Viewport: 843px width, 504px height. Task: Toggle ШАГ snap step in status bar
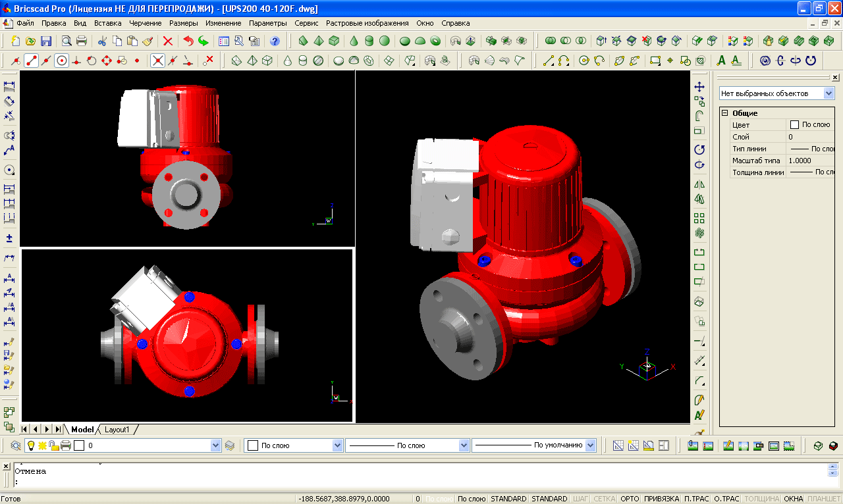pos(580,499)
